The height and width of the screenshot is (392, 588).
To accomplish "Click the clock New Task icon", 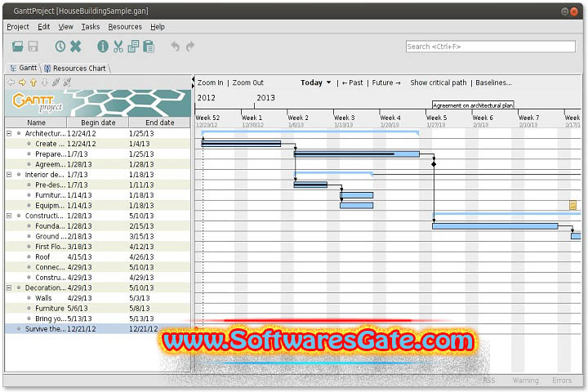I will point(60,47).
